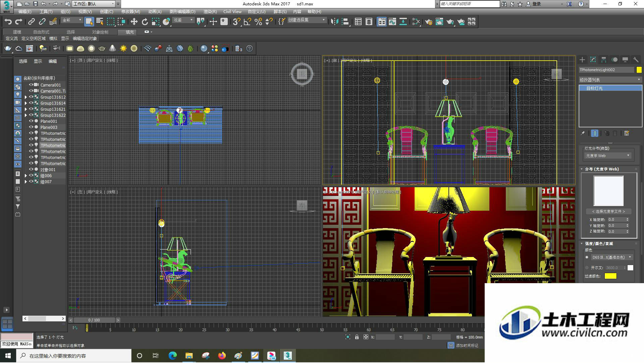Click the Align tool icon

point(345,22)
